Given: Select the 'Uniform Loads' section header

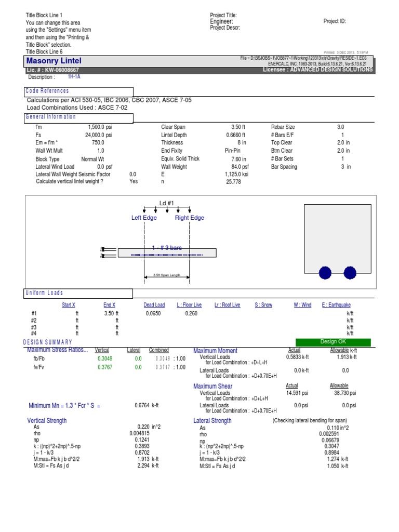Looking at the screenshot, I should (78, 293).
